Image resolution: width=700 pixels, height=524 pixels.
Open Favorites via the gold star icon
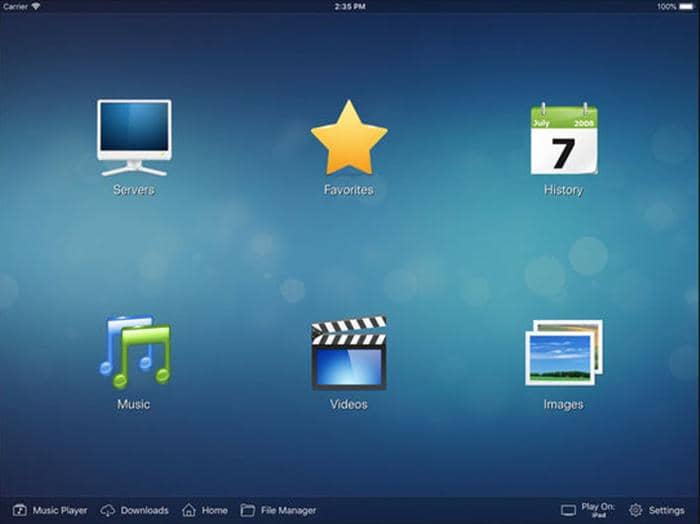[x=348, y=137]
